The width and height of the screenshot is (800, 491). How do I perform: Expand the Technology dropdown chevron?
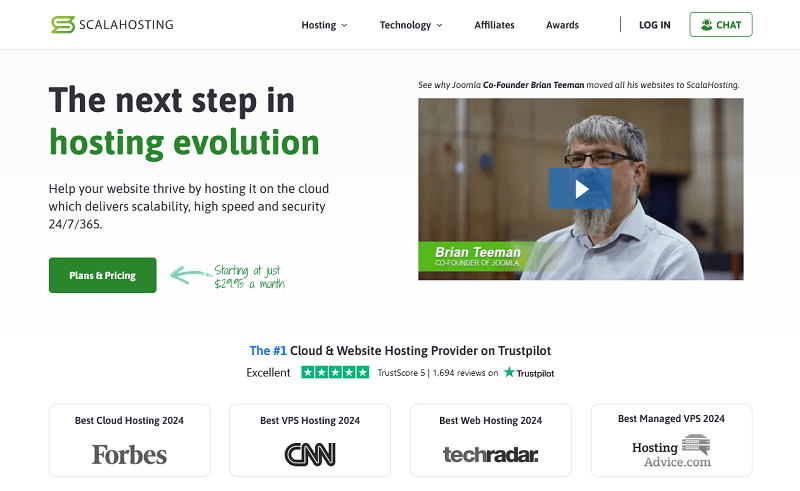coord(439,26)
